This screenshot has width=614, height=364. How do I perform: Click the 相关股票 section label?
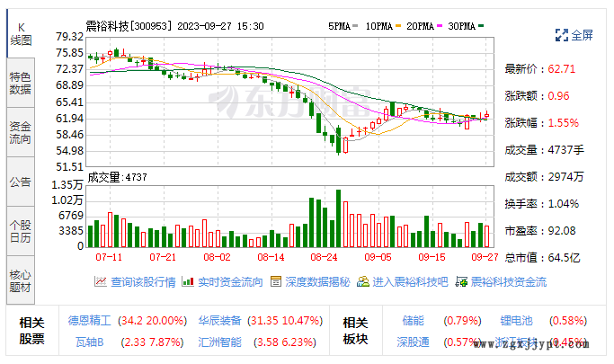pos(31,331)
